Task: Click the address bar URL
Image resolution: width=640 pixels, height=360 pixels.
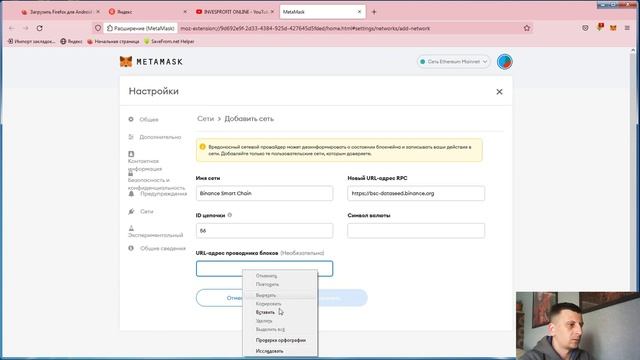Action: coord(305,28)
